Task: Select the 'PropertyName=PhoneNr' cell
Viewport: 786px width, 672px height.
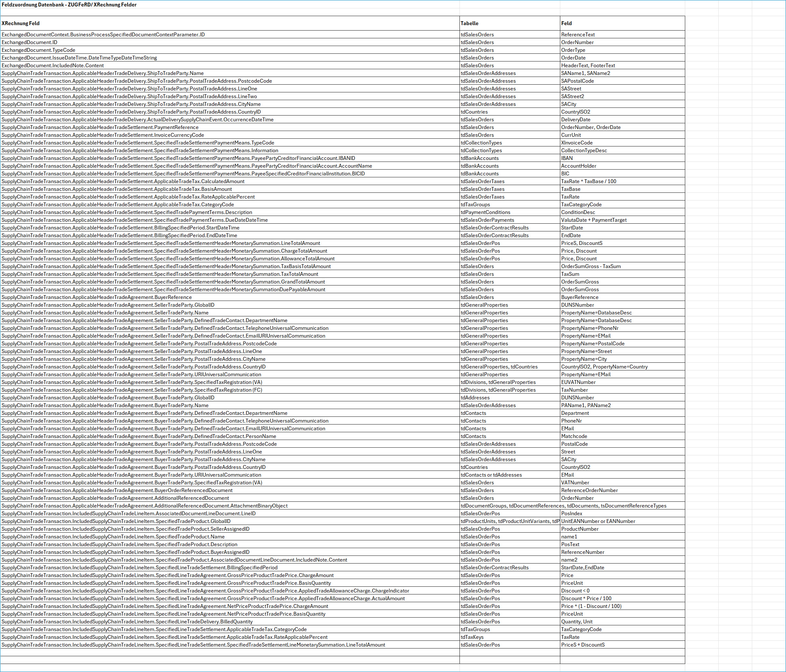Action: 622,328
